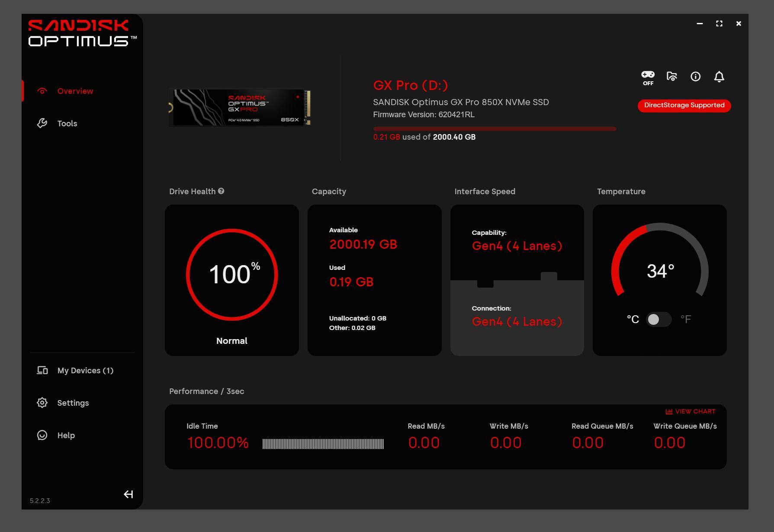Image resolution: width=774 pixels, height=532 pixels.
Task: Maximize the Sandisk Optimus window
Action: pyautogui.click(x=719, y=23)
